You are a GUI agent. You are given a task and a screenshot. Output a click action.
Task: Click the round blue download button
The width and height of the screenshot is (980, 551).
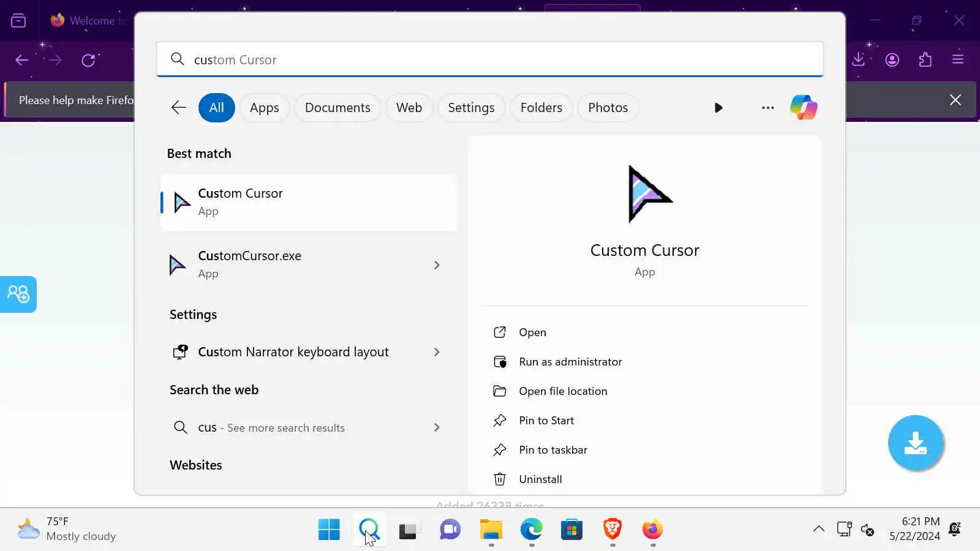tap(916, 443)
